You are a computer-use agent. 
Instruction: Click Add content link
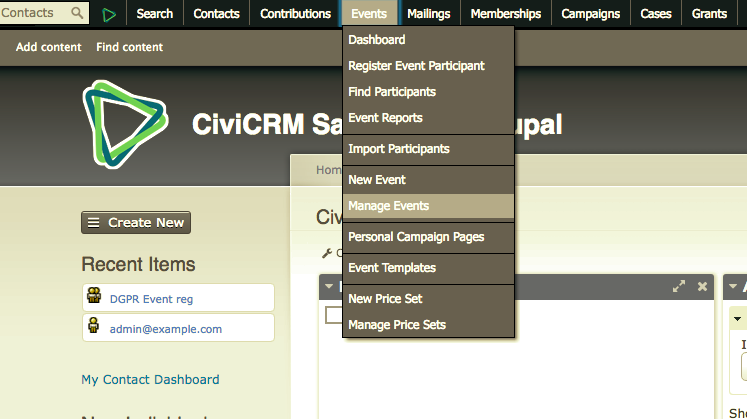coord(49,47)
